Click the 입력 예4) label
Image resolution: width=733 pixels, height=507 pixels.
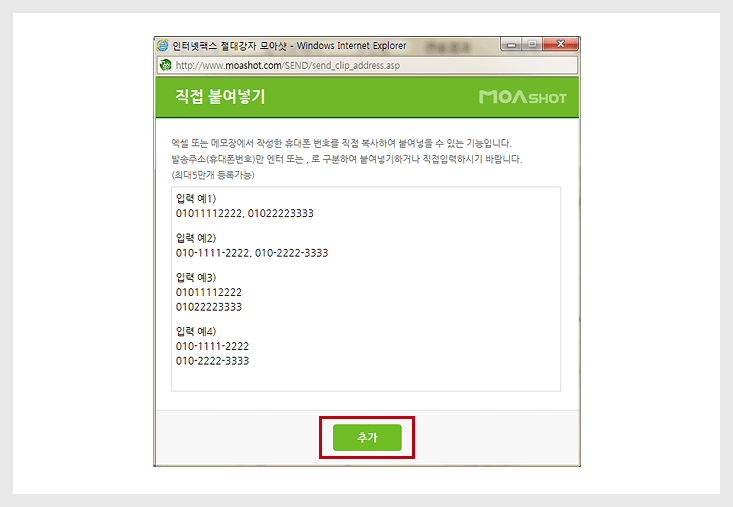(196, 331)
